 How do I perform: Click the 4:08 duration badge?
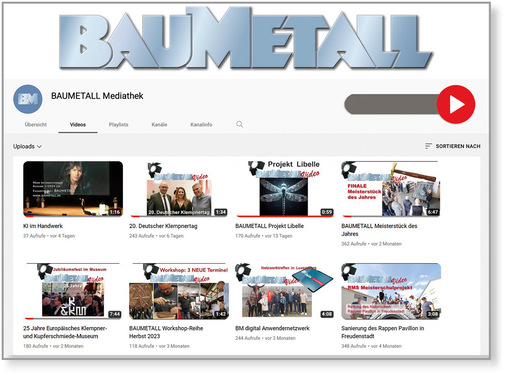pos(327,314)
